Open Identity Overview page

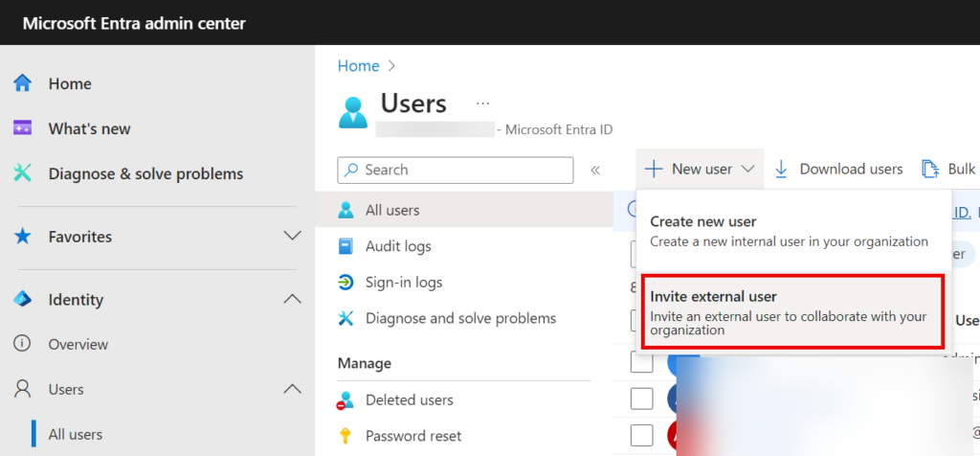[78, 344]
